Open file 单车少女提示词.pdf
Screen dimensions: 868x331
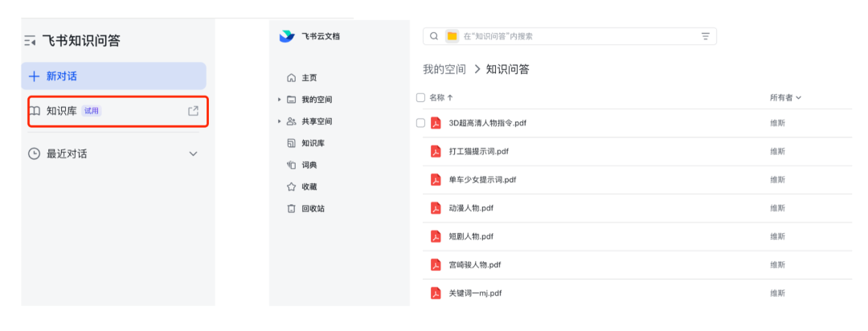pyautogui.click(x=483, y=179)
